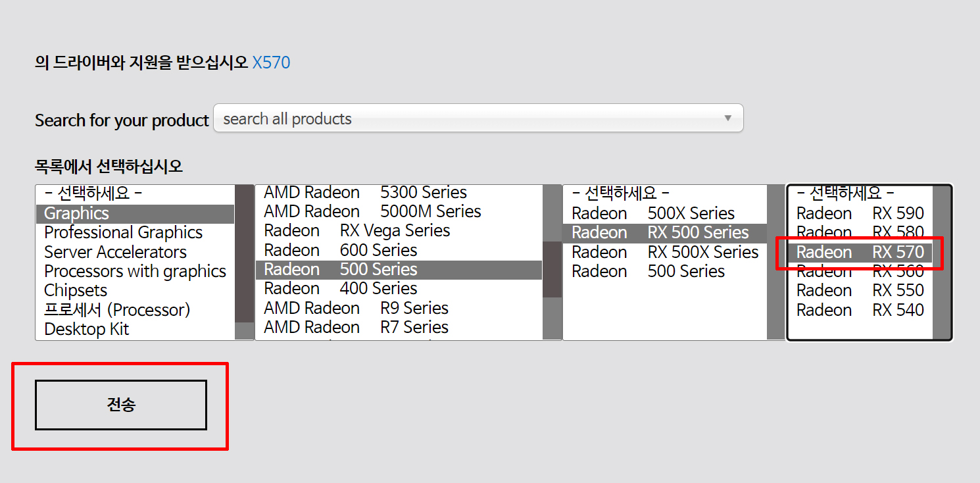The height and width of the screenshot is (483, 980).
Task: Select Radeon RX 500X Series
Action: point(665,252)
